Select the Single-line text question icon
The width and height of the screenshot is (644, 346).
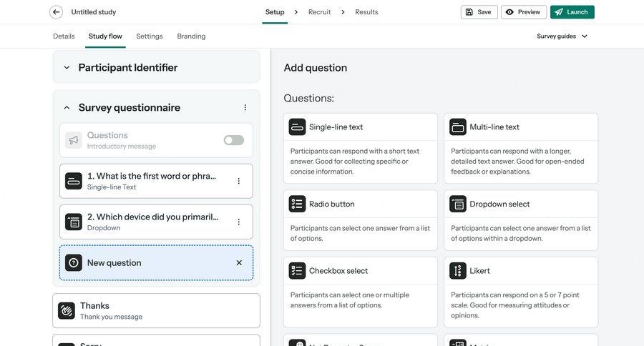tap(297, 127)
